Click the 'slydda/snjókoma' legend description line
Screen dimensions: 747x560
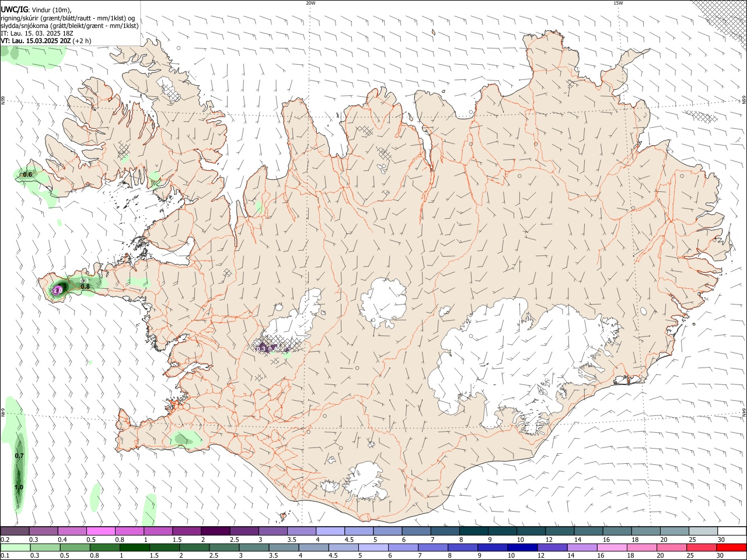69,26
